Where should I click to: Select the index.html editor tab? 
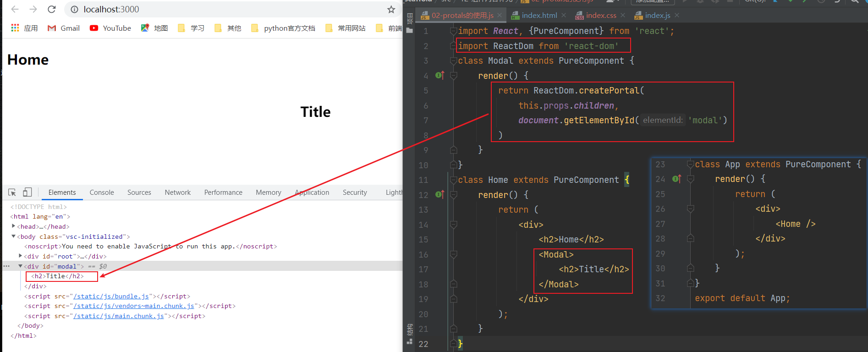pos(539,16)
